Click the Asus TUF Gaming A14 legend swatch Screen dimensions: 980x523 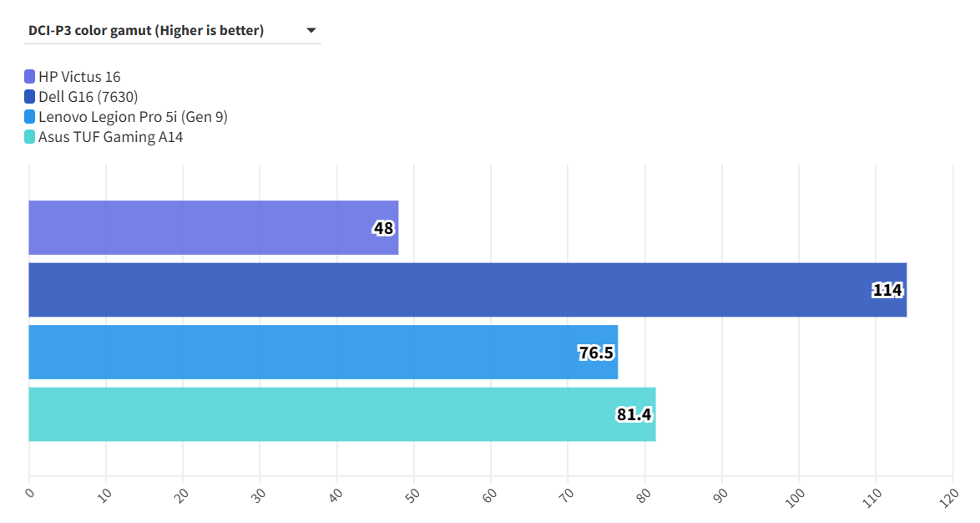coord(30,137)
